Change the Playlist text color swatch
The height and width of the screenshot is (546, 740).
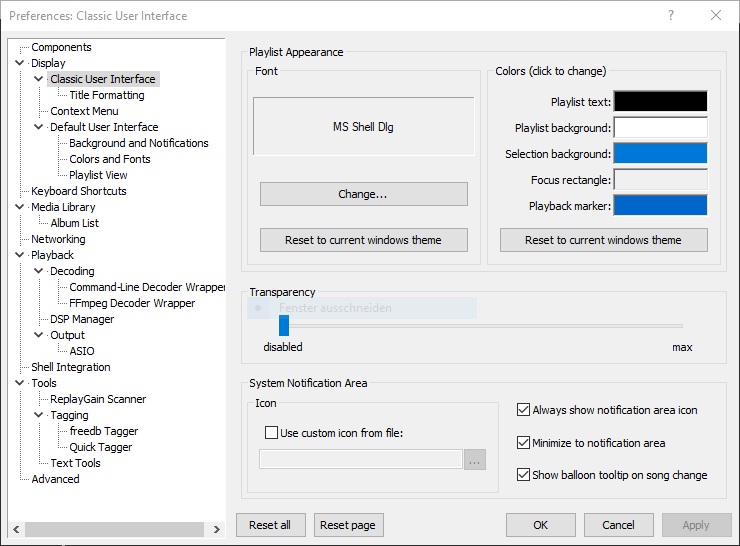pyautogui.click(x=660, y=102)
